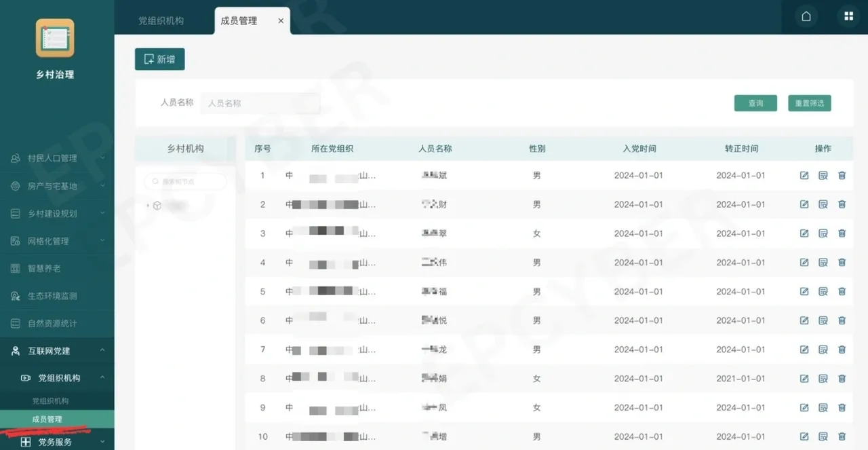Click the 乡村机构 panel heading
Image resolution: width=868 pixels, height=450 pixels.
185,149
